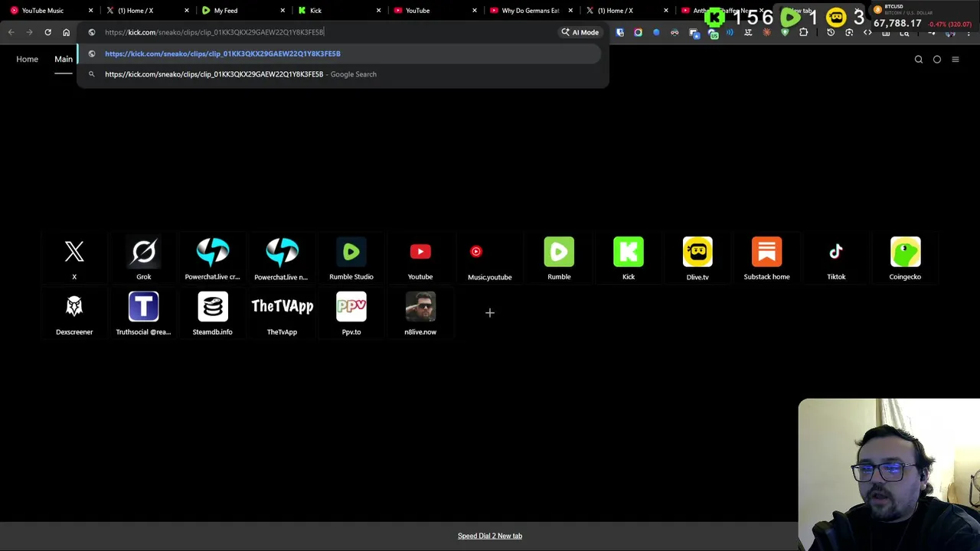The height and width of the screenshot is (551, 980).
Task: Reload the page with the refresh icon
Action: point(47,32)
